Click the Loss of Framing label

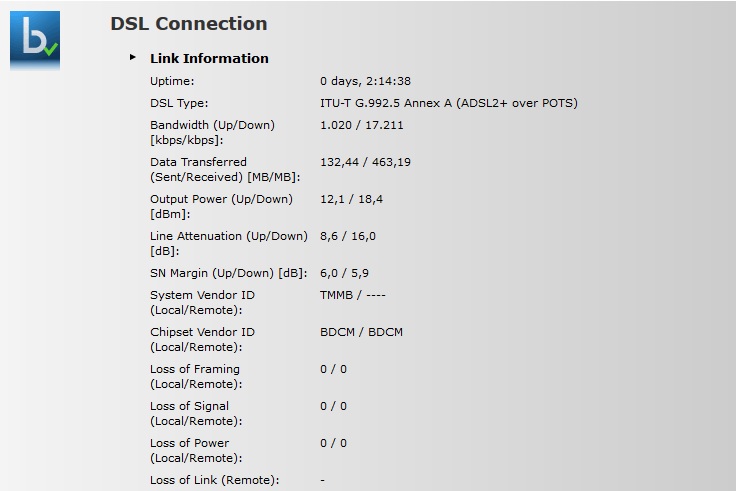coord(195,369)
